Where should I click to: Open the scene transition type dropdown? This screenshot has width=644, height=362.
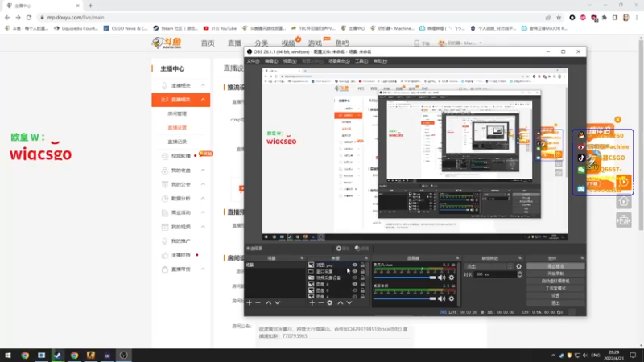point(489,266)
